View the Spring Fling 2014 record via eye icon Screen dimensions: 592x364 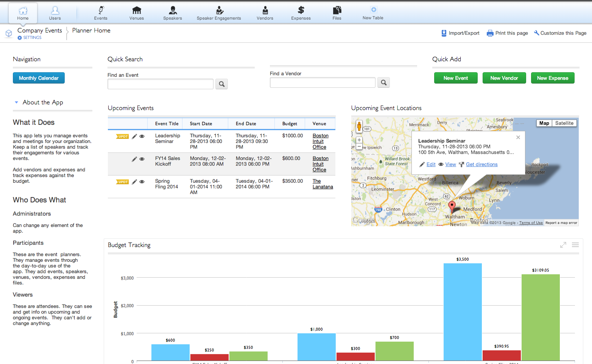pos(142,182)
